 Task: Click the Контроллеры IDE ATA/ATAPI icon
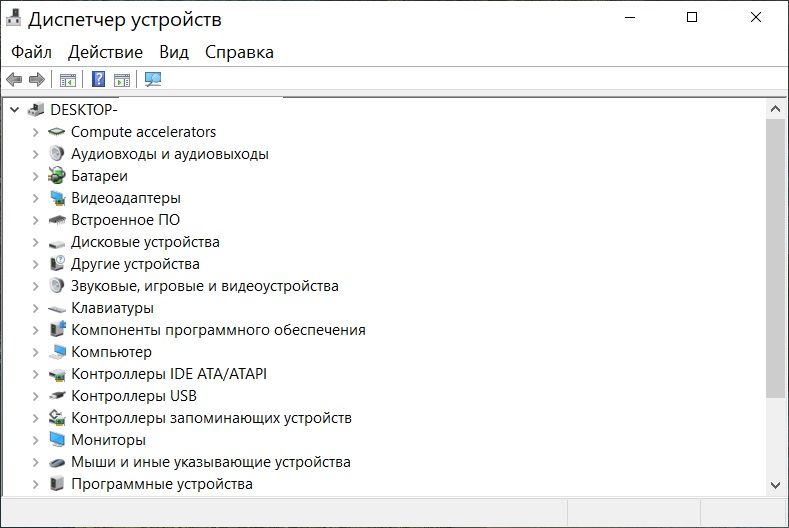(57, 374)
